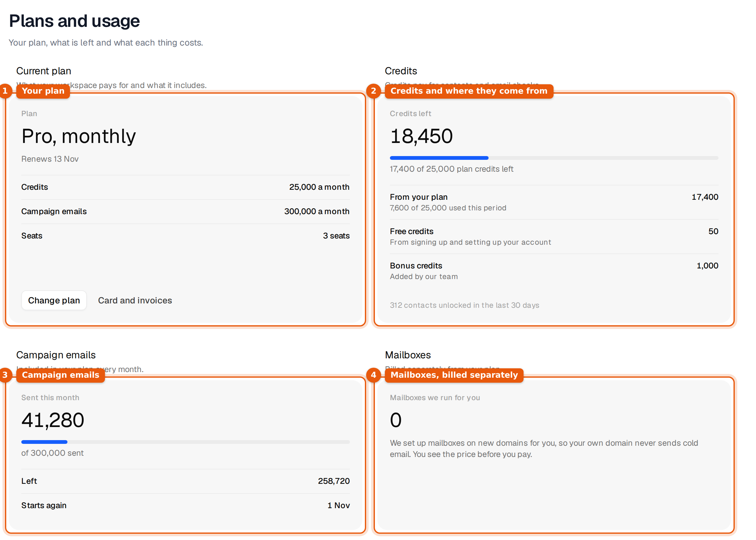
Task: Select the '41,280' sent this month figure
Action: coord(52,420)
